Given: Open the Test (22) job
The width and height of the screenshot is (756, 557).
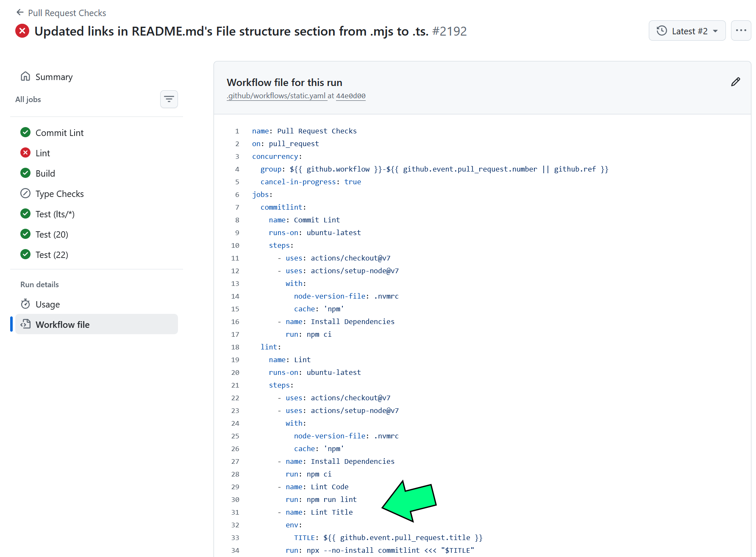Looking at the screenshot, I should click(97, 255).
